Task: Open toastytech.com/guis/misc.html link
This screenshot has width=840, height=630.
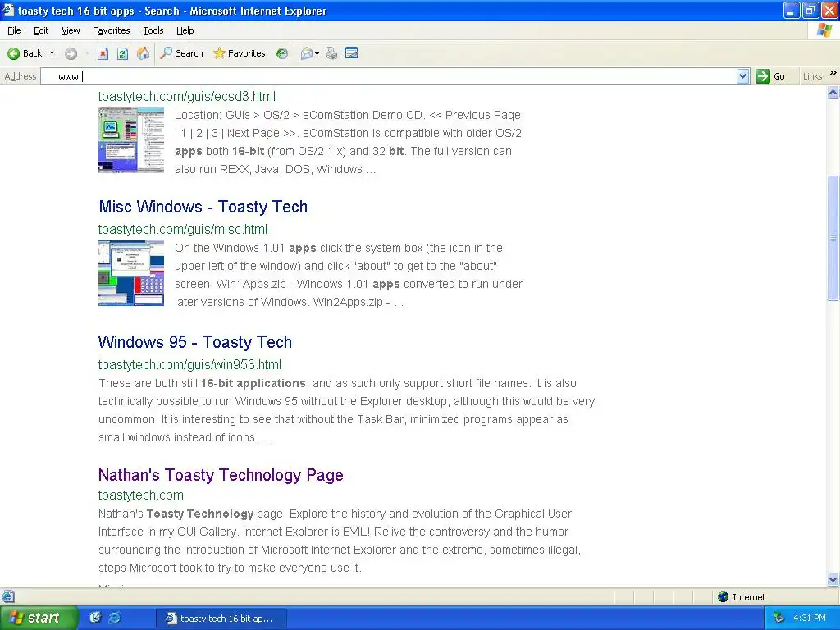Action: 183,230
